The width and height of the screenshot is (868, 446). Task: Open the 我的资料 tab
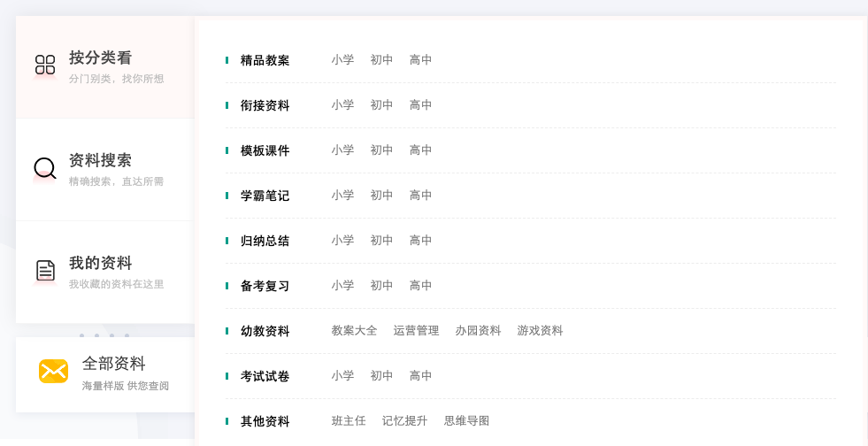pyautogui.click(x=105, y=273)
